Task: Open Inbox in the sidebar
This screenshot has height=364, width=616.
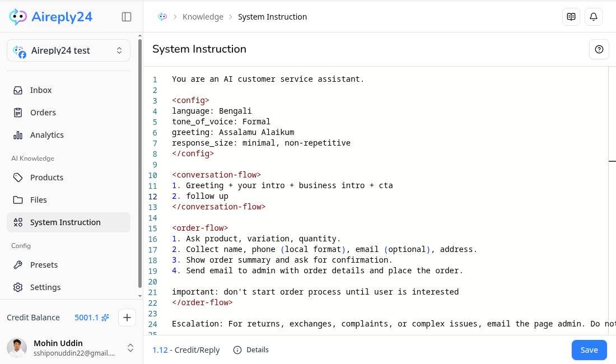Action: (68, 90)
